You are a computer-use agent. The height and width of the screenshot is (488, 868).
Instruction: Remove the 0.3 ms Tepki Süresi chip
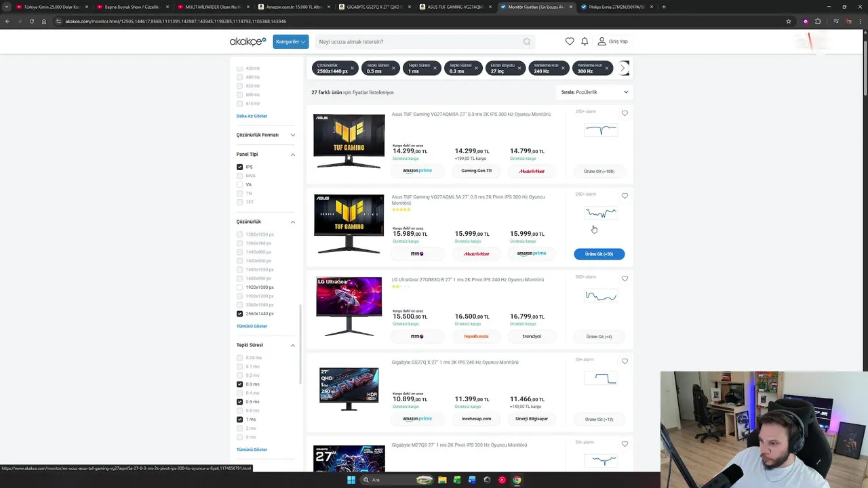click(476, 68)
